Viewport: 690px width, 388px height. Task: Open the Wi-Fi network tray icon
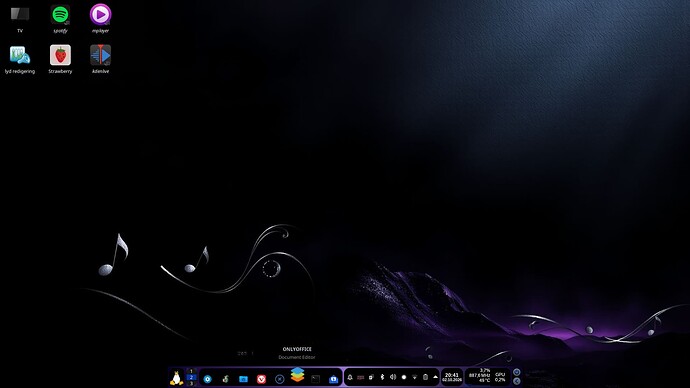415,377
